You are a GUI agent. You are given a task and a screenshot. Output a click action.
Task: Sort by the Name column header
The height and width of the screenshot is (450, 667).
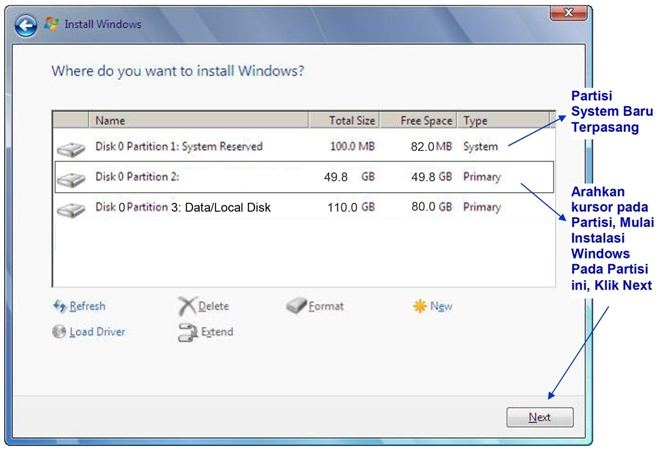point(198,120)
